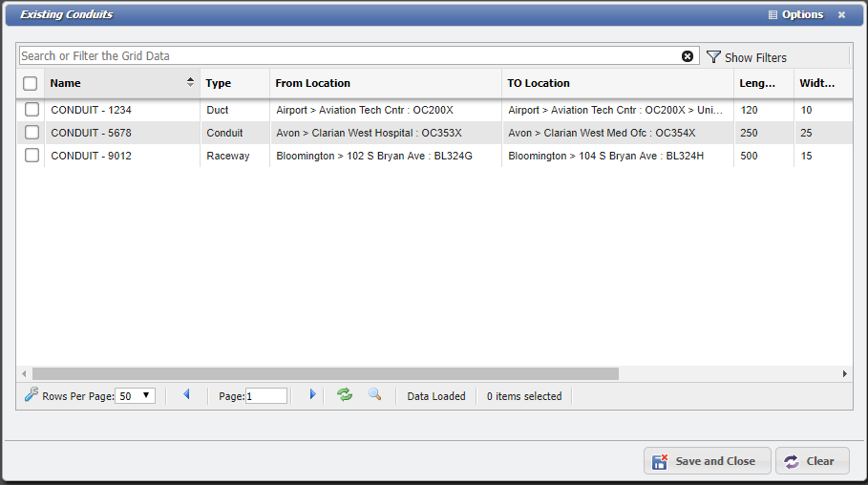
Task: Click the scroll left arrow of the grid
Action: pyautogui.click(x=24, y=373)
